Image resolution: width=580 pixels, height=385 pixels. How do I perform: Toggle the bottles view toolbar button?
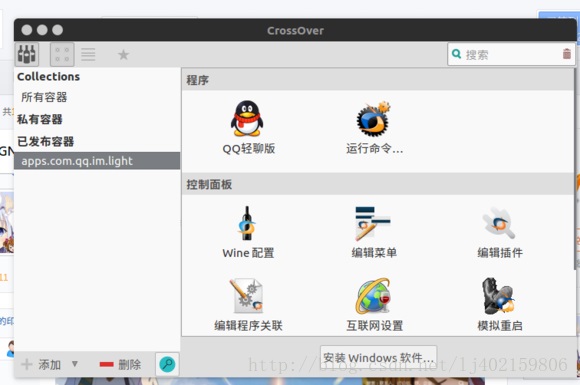[26, 54]
